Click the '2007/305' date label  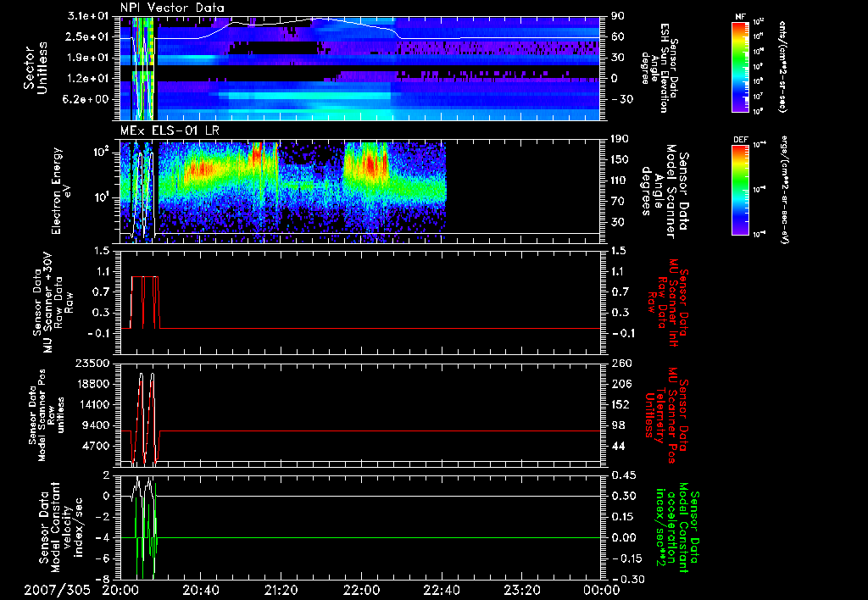click(x=57, y=590)
